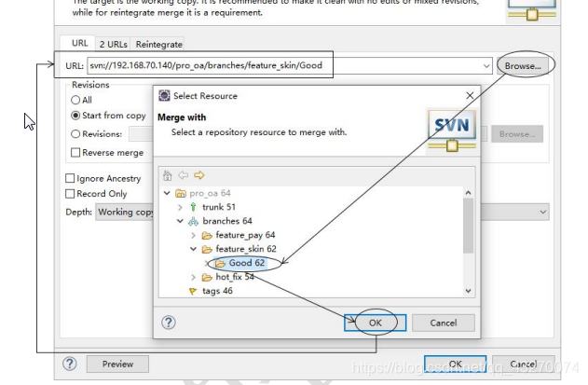The width and height of the screenshot is (588, 385).
Task: Switch to the Reintegrate tab
Action: (159, 44)
